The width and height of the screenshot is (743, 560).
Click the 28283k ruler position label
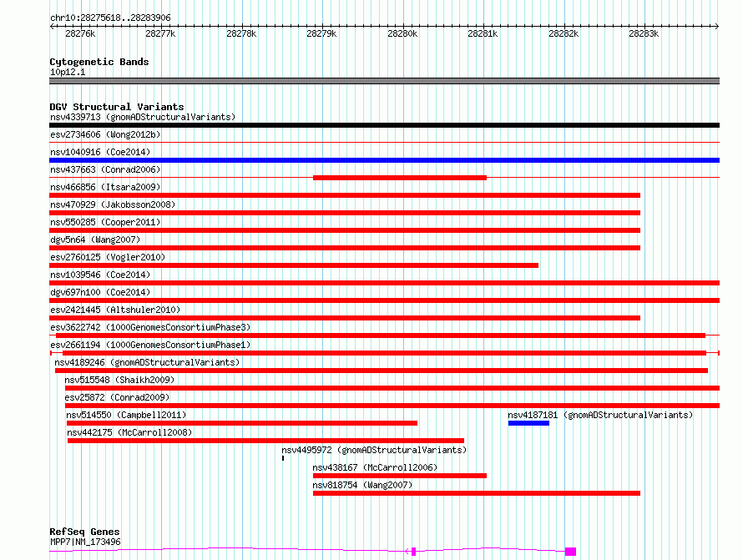pyautogui.click(x=644, y=33)
